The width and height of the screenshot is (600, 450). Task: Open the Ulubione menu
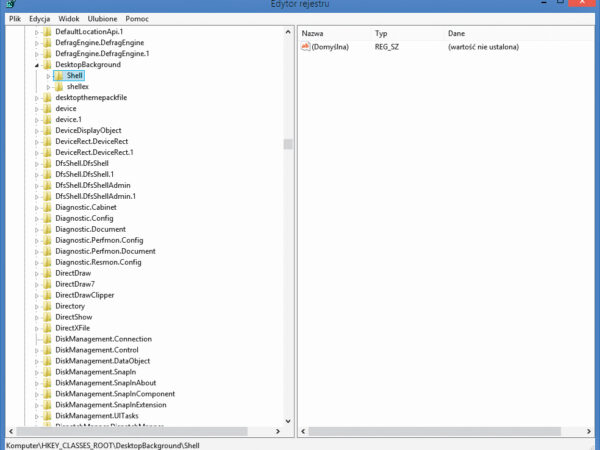click(x=100, y=19)
